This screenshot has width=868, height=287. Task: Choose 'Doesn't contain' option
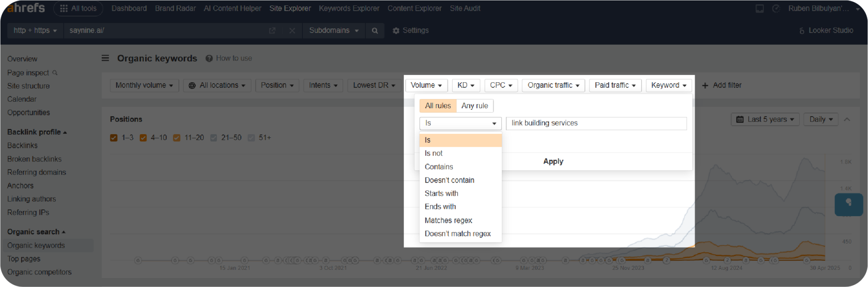pos(460,180)
